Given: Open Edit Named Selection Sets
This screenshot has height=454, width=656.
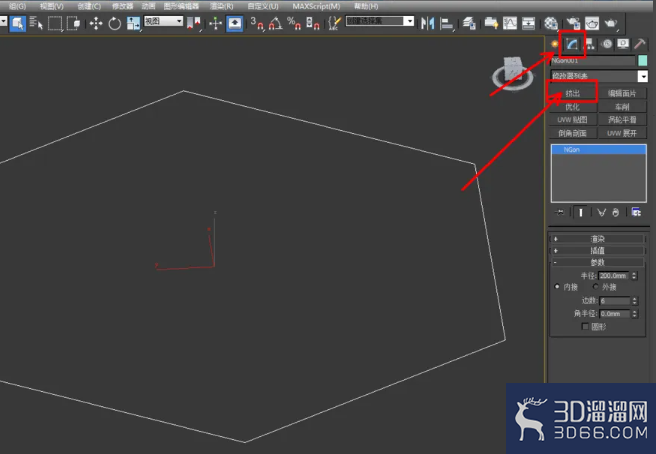Looking at the screenshot, I should (x=335, y=23).
